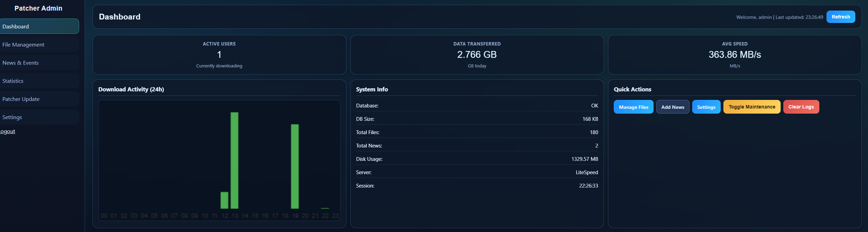Click the Server LiteSpeed value

(x=587, y=172)
